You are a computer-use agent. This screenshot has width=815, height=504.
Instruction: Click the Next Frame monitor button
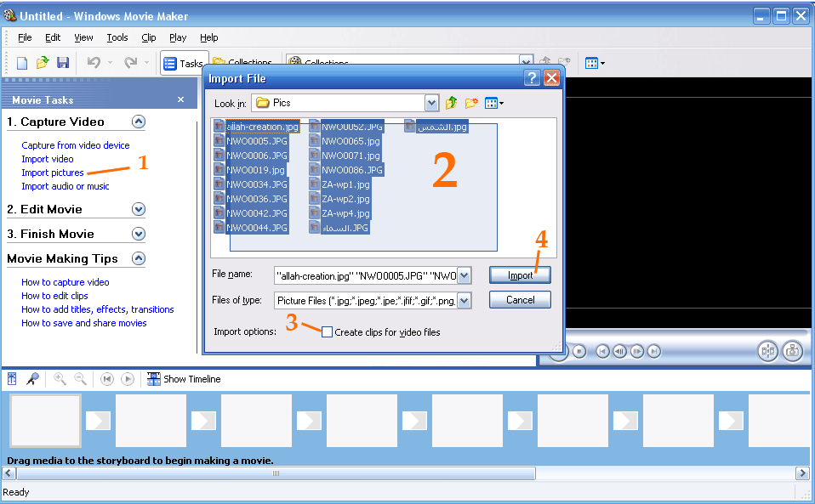(x=637, y=351)
